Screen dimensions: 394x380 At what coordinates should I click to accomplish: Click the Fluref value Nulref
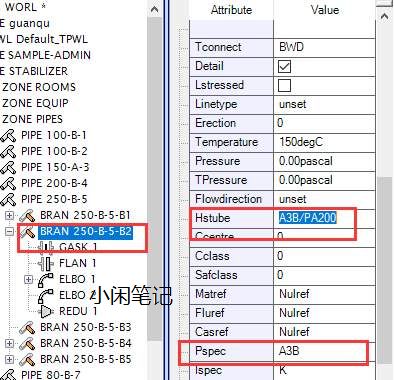click(294, 313)
